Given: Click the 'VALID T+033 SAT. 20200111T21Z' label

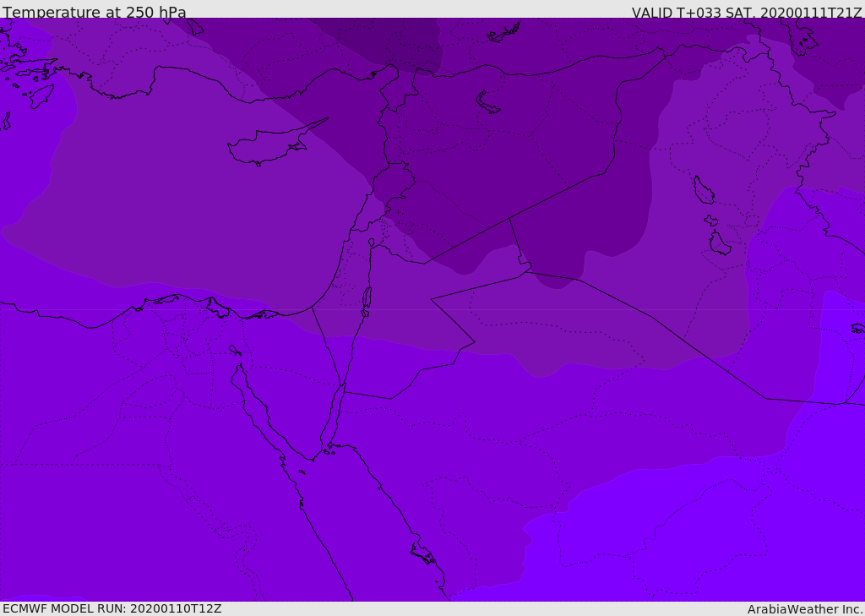Looking at the screenshot, I should tap(747, 13).
